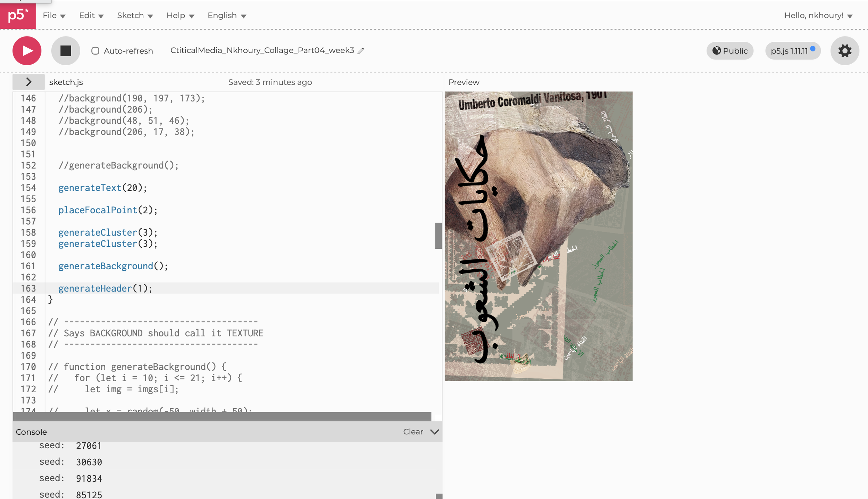Click //background(206); comment on line 147
The width and height of the screenshot is (868, 499).
[105, 109]
